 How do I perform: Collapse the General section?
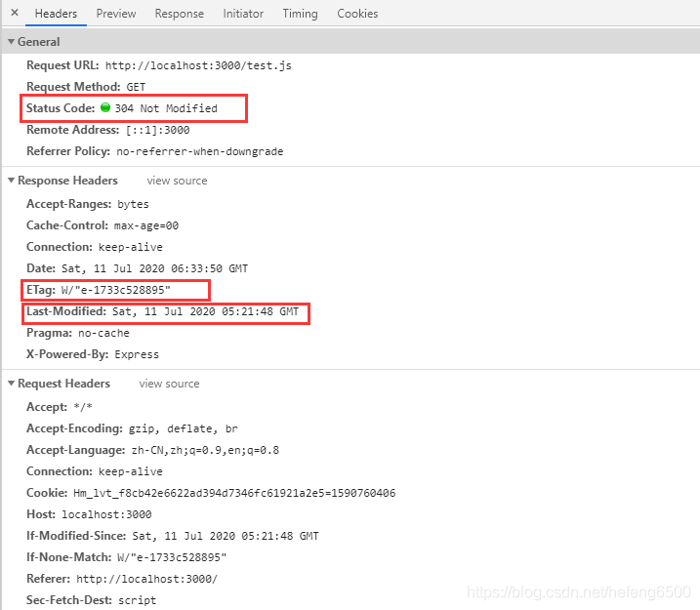point(11,42)
